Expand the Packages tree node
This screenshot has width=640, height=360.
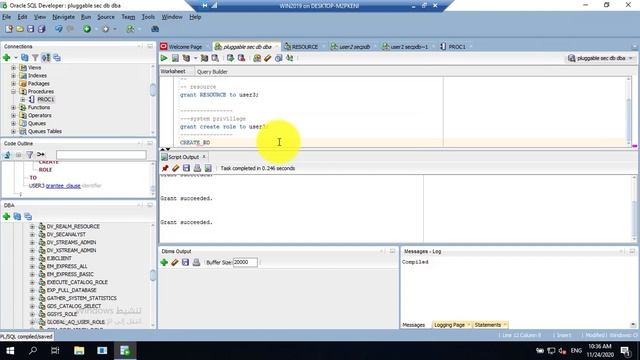point(13,83)
